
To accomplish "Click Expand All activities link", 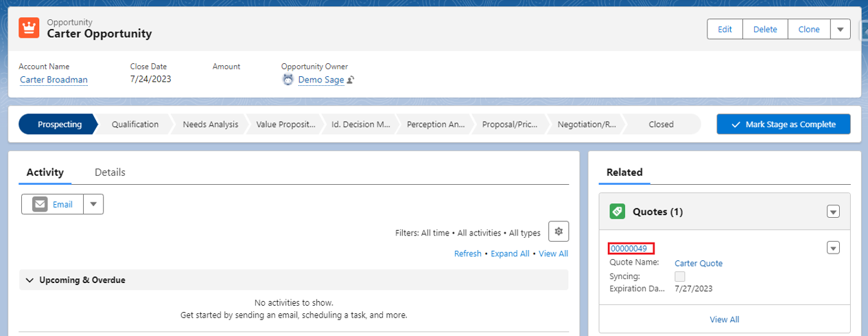I will [x=510, y=254].
